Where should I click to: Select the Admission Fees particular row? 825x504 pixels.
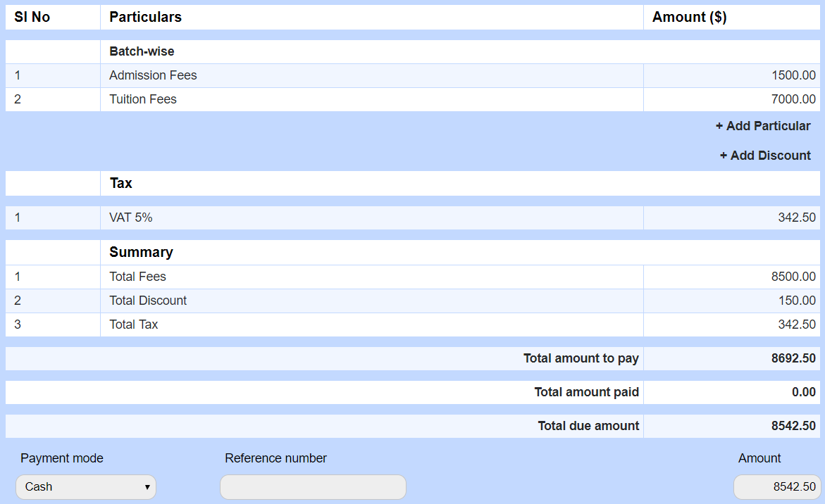click(x=153, y=75)
